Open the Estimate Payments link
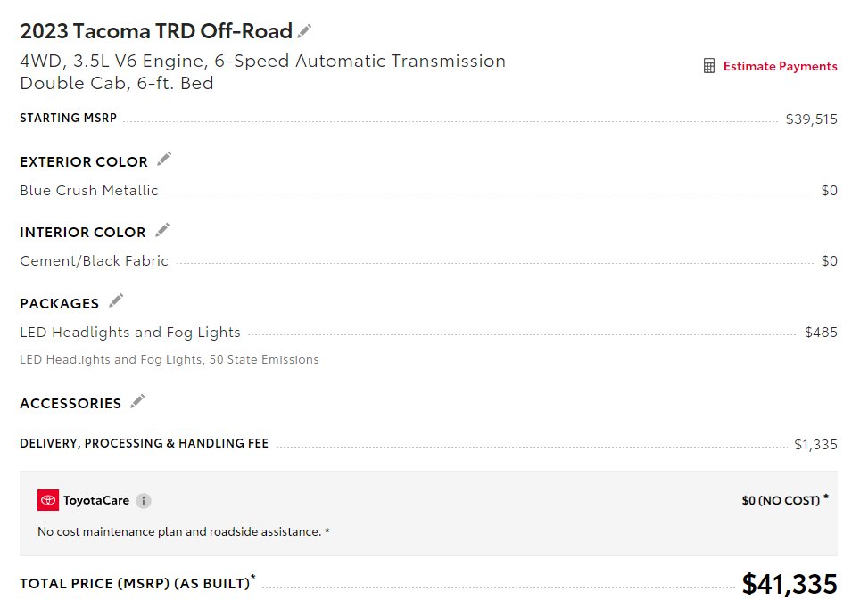This screenshot has width=860, height=616. 780,66
